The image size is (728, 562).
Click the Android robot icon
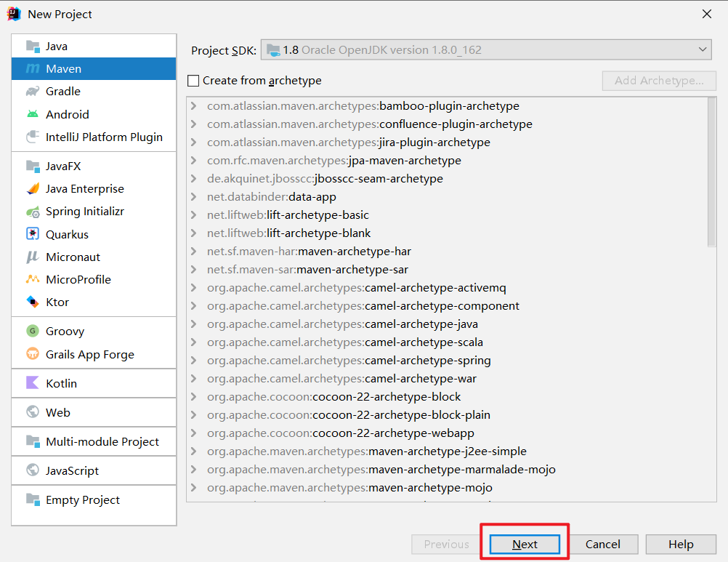[33, 114]
